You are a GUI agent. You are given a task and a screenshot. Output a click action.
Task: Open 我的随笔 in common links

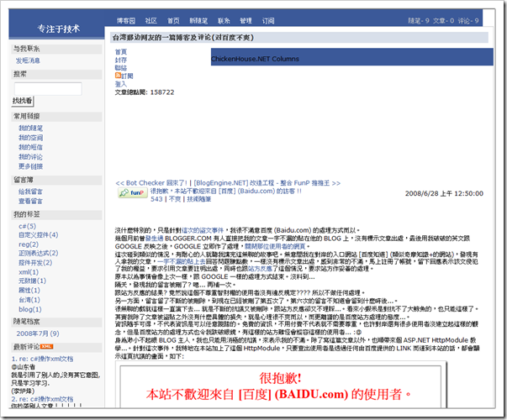pos(30,128)
